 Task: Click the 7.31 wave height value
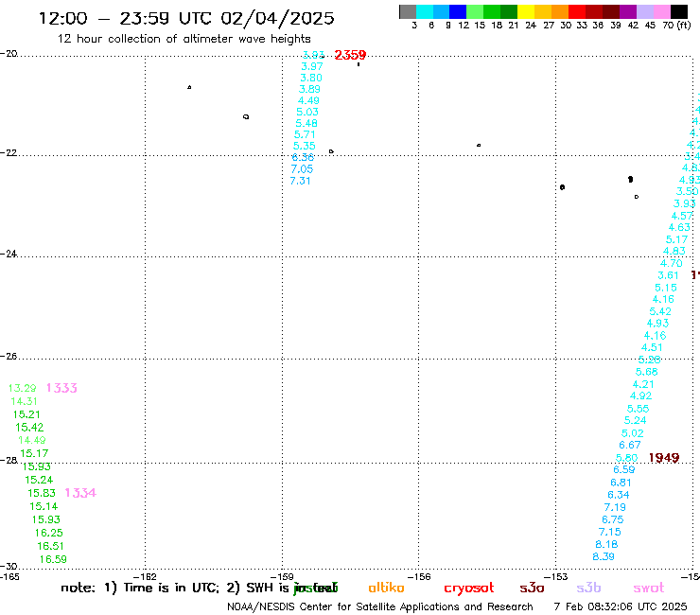pyautogui.click(x=300, y=181)
